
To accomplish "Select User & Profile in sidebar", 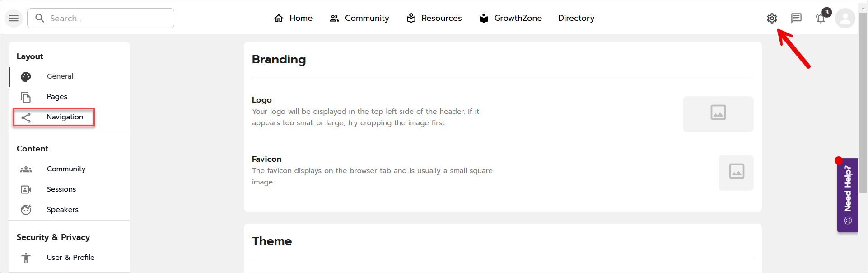I will pos(70,257).
